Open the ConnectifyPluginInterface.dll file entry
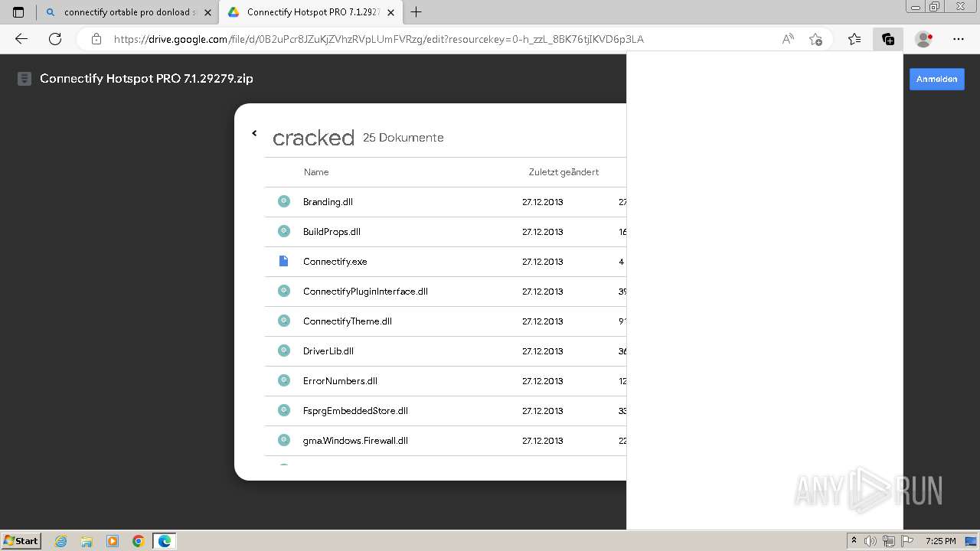The width and height of the screenshot is (980, 551). click(x=365, y=292)
